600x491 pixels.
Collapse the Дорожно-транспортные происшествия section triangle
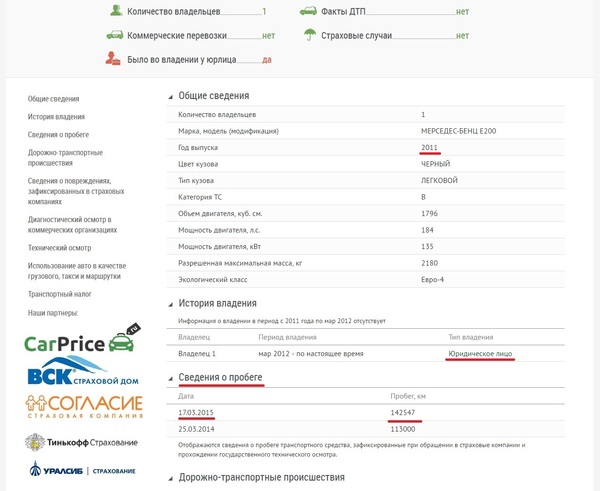171,479
